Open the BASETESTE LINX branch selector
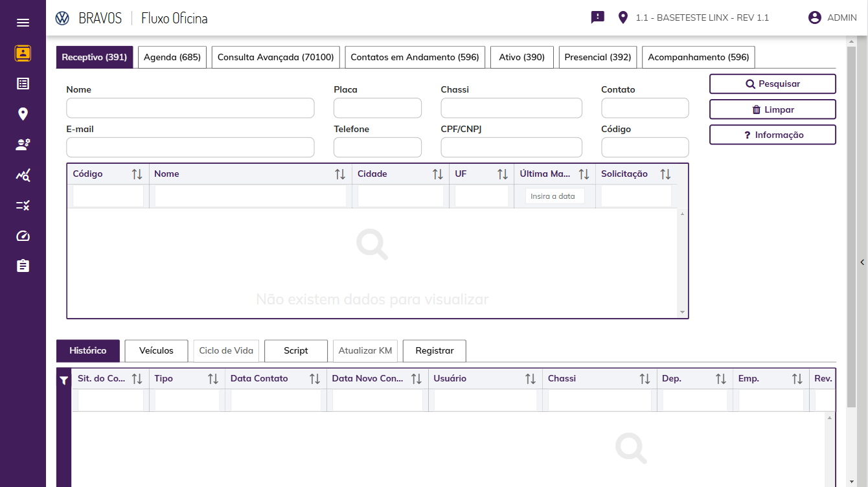The image size is (868, 487). pyautogui.click(x=702, y=17)
